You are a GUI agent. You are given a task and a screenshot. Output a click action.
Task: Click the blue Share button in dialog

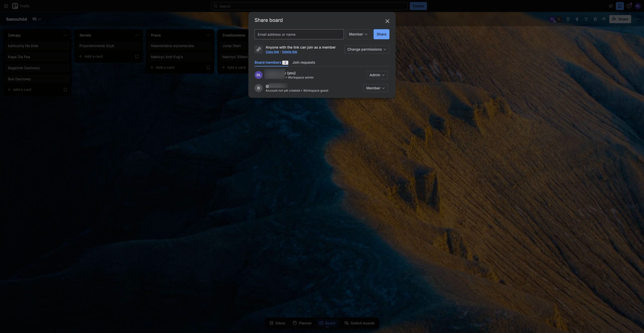coord(381,34)
